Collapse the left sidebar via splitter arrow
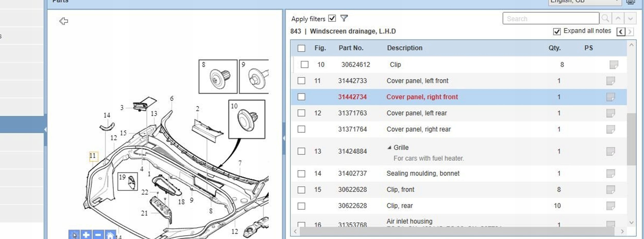This screenshot has height=239, width=644. click(45, 130)
